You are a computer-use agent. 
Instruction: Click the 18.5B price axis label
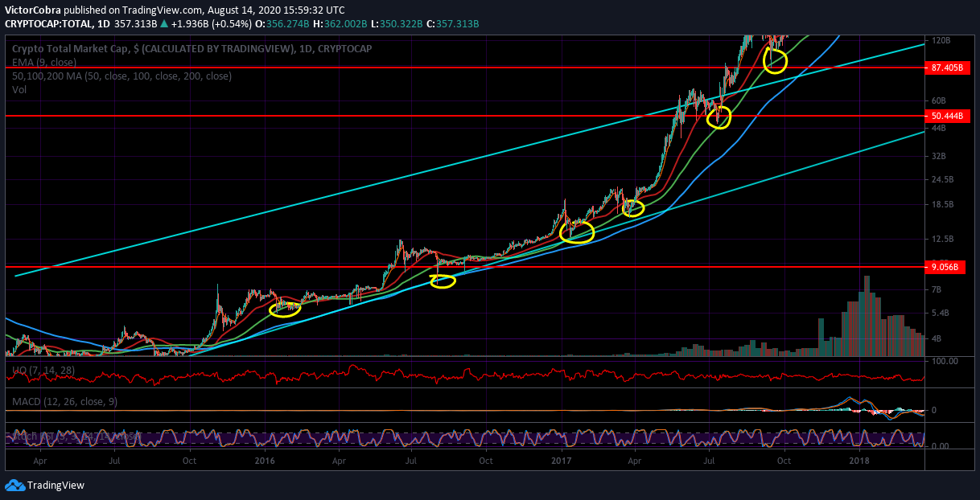tap(943, 204)
